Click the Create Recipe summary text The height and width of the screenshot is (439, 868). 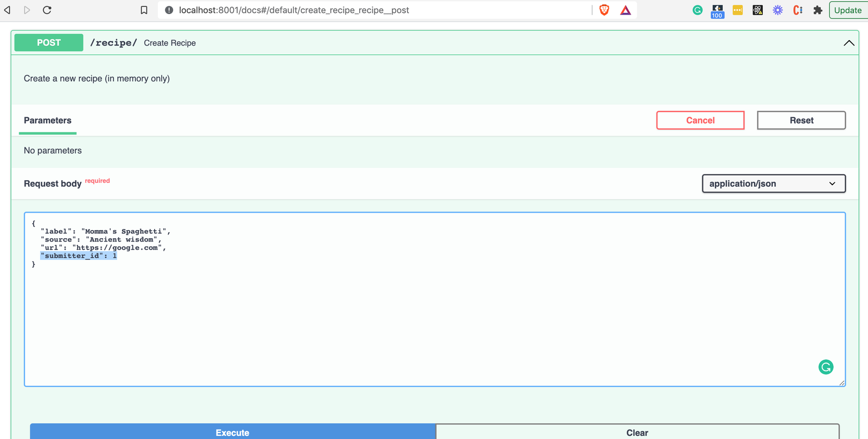170,43
